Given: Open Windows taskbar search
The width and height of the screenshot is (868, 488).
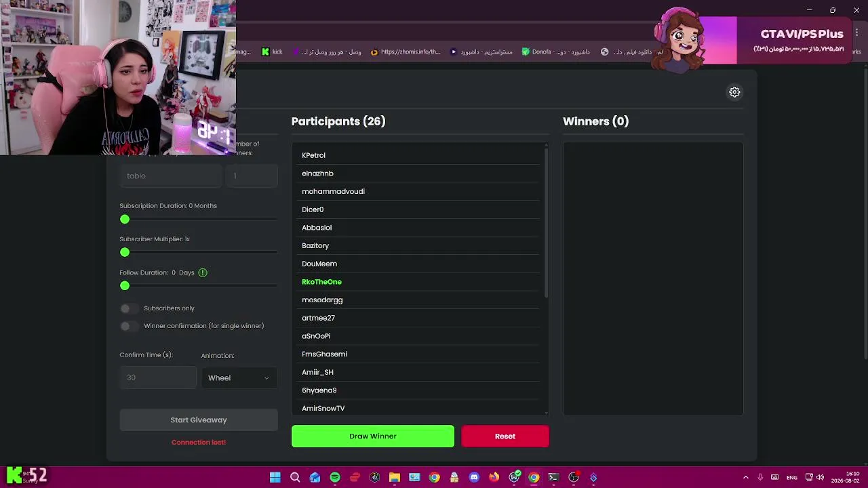Looking at the screenshot, I should tap(295, 477).
